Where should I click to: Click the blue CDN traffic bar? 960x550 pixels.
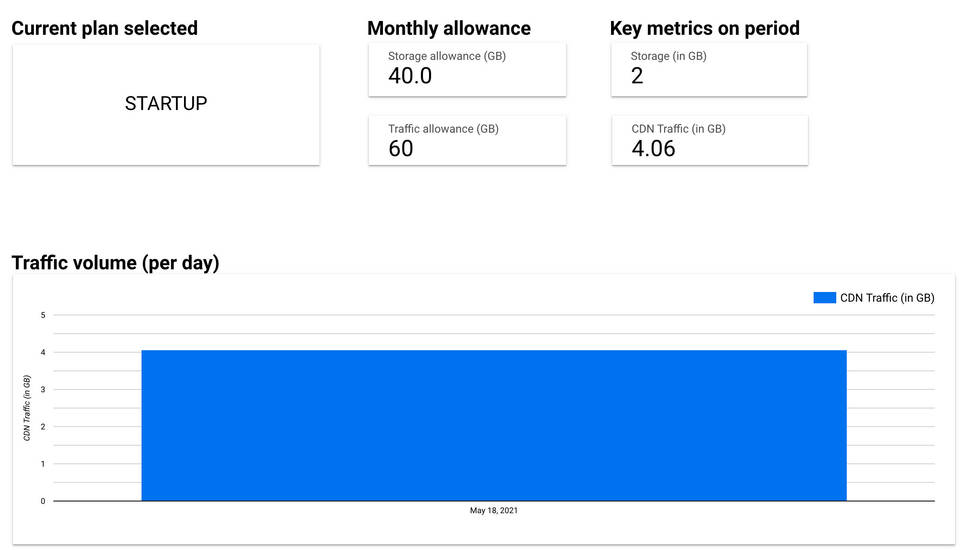pyautogui.click(x=494, y=425)
